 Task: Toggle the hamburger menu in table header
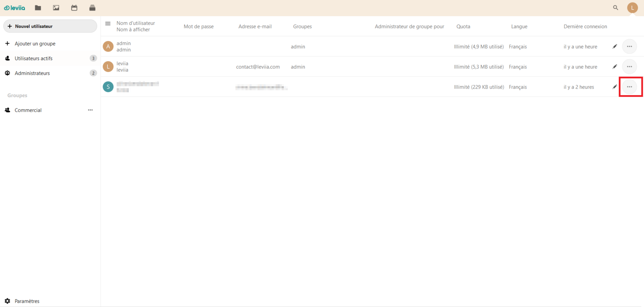tap(108, 24)
